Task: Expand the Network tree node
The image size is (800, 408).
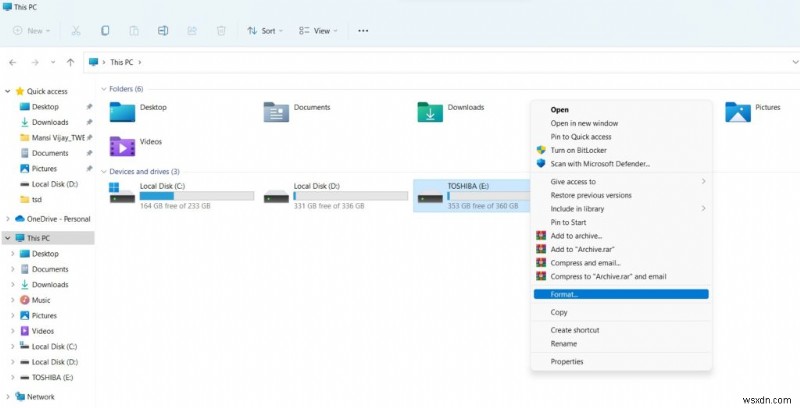Action: click(x=7, y=396)
